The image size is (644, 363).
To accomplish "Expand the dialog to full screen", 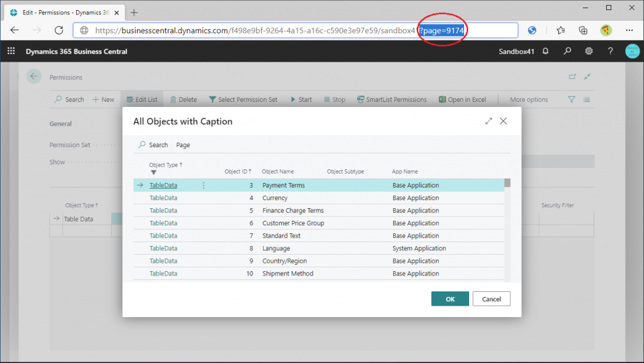I will [489, 121].
